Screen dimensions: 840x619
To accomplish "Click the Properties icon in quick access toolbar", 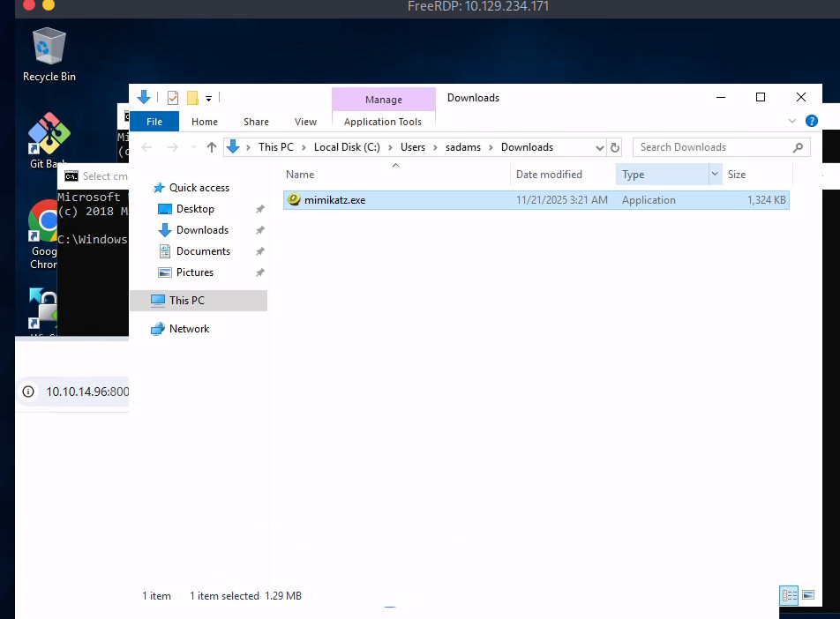I will click(x=173, y=98).
